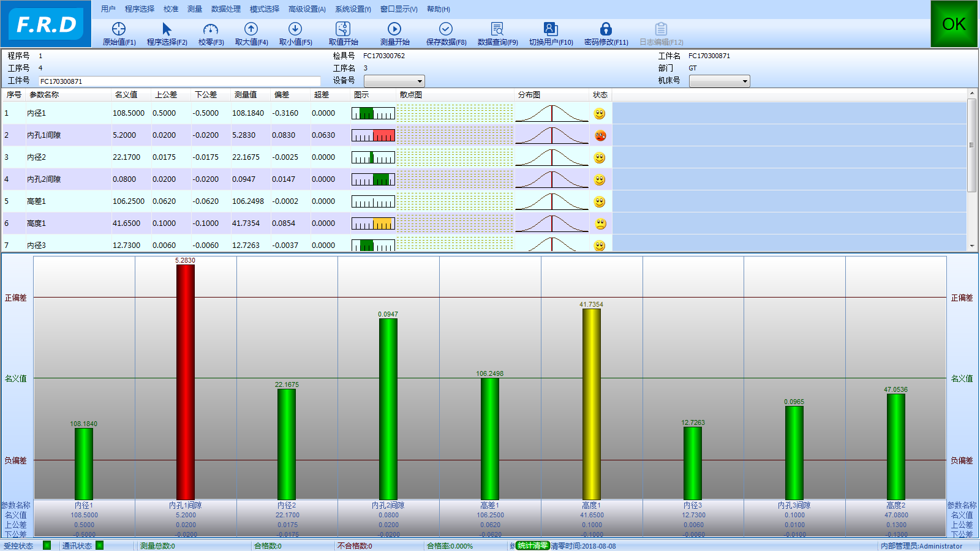
Task: Click the 取大值(F4) up-arrow icon
Action: click(251, 29)
